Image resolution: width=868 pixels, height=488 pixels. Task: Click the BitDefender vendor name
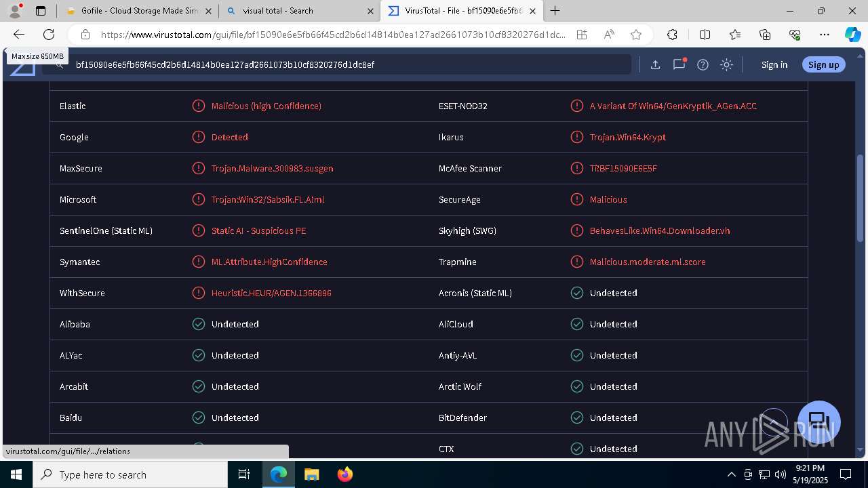point(462,418)
